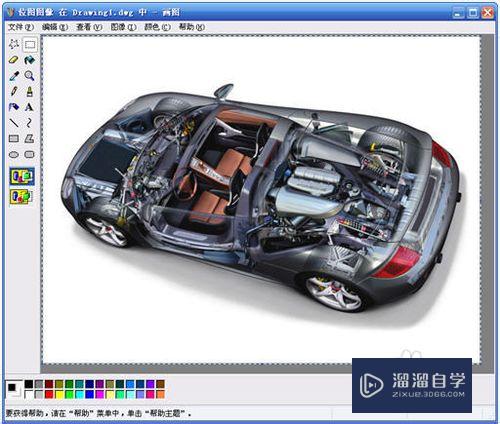Select the Airbrush spray tool
The image size is (500, 424).
tap(14, 107)
